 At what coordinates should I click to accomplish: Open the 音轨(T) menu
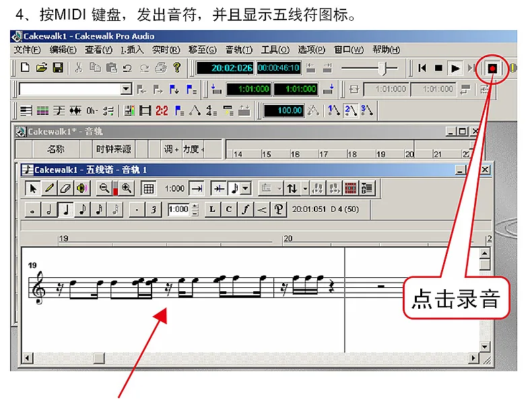(x=239, y=50)
